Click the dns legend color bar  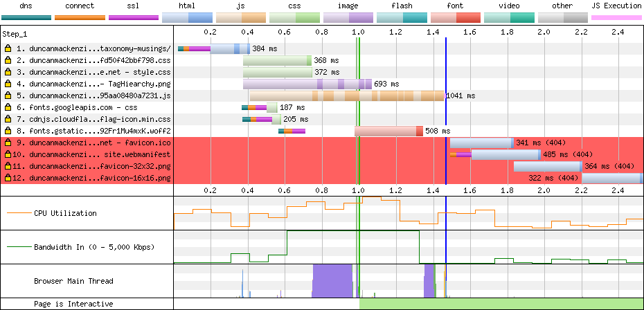click(26, 17)
